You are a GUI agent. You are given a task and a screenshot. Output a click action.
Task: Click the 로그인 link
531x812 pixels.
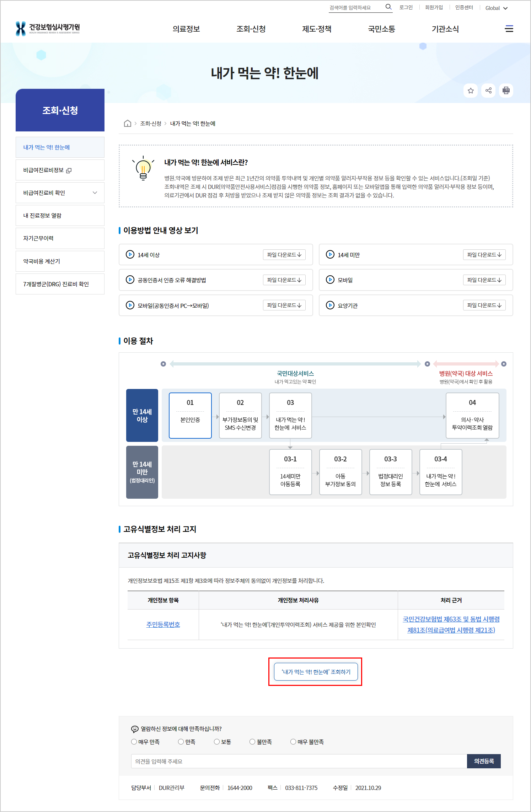(x=406, y=7)
